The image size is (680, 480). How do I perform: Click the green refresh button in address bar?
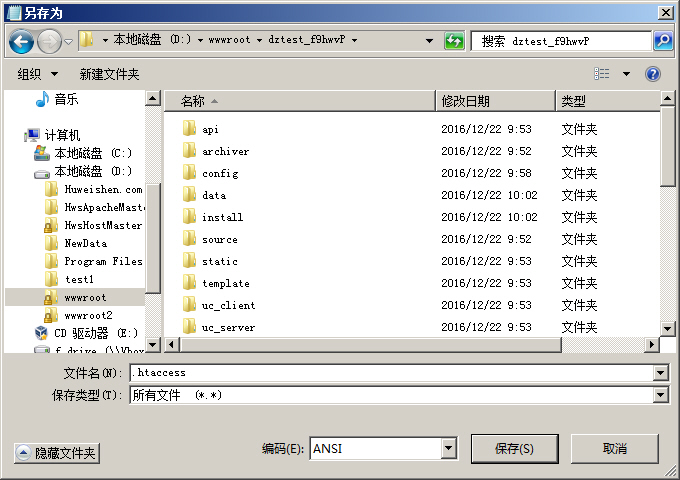pyautogui.click(x=454, y=41)
